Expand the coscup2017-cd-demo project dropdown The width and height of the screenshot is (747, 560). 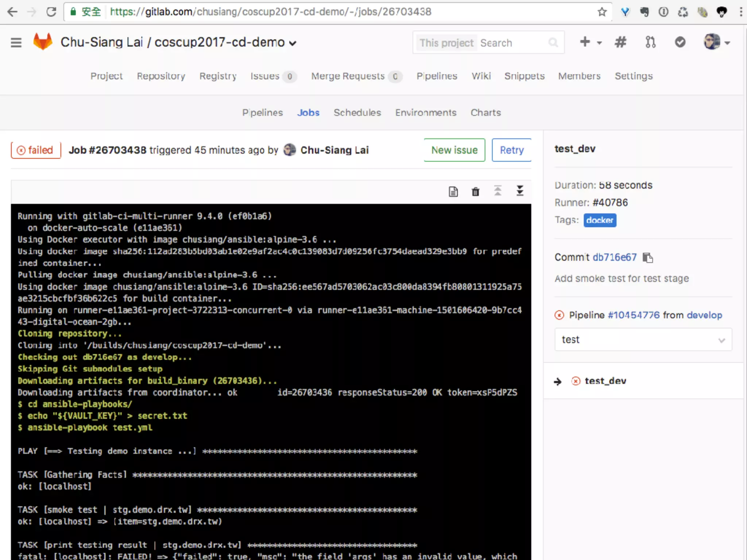pos(293,43)
